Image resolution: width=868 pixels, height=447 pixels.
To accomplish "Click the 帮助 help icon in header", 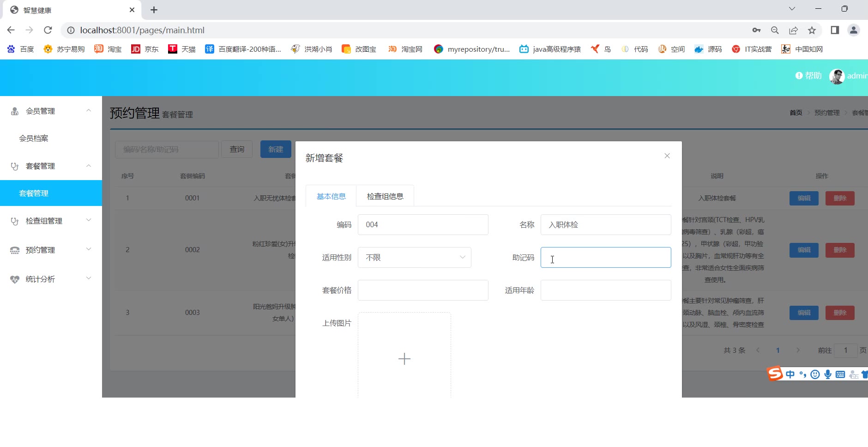I will tap(799, 76).
